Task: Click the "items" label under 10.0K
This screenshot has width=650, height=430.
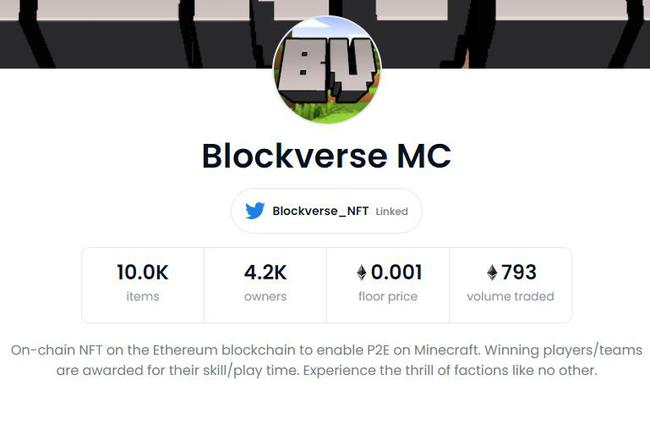Action: [142, 297]
